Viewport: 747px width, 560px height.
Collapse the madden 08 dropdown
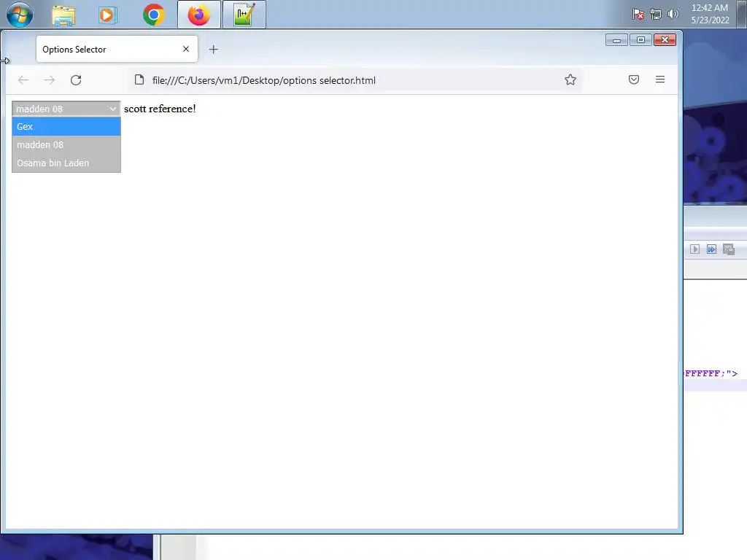pos(66,109)
